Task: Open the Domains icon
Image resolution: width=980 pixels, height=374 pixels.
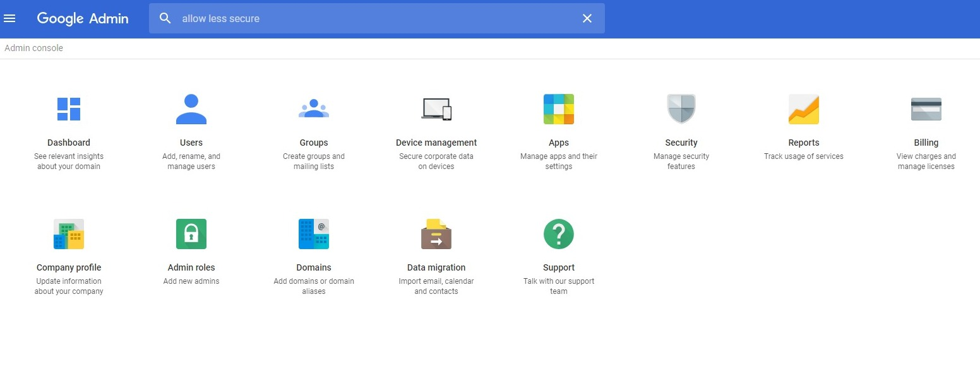Action: pos(314,234)
